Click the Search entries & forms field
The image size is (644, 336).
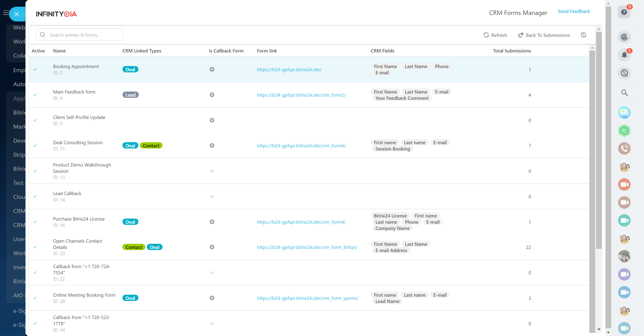coord(80,35)
